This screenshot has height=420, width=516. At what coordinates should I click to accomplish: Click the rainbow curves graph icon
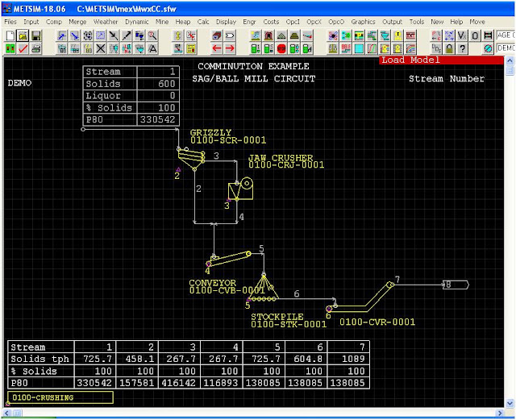tap(410, 48)
